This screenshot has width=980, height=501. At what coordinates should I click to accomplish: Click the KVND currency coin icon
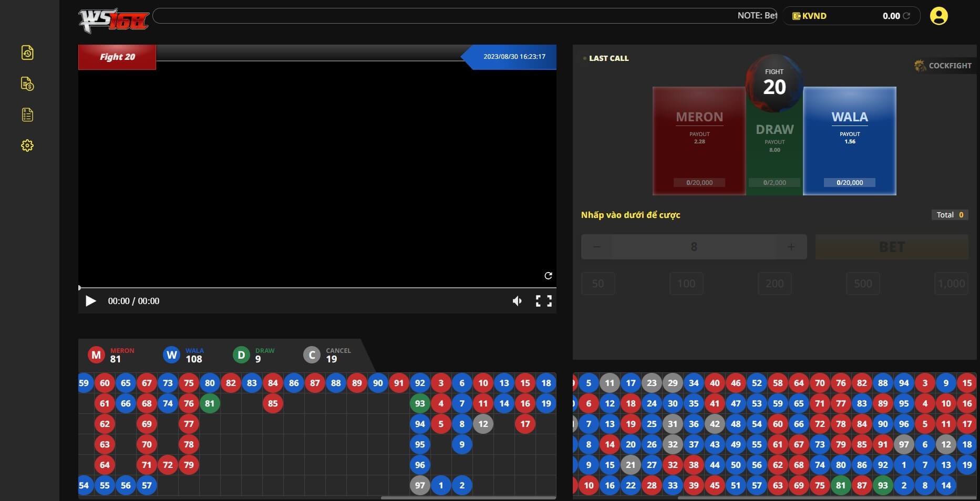796,16
